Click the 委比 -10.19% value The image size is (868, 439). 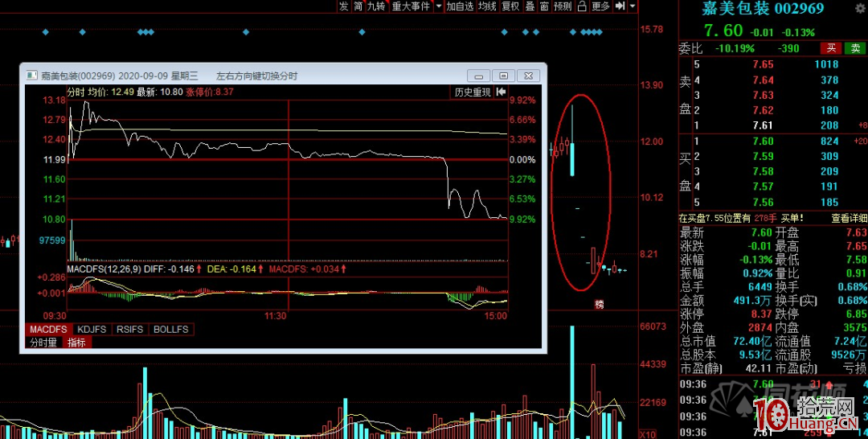click(x=735, y=49)
